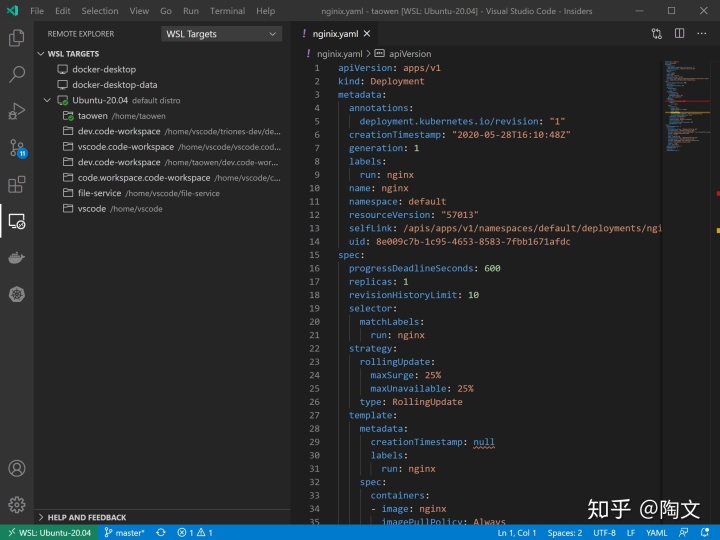Open the Accounts menu icon

(17, 468)
